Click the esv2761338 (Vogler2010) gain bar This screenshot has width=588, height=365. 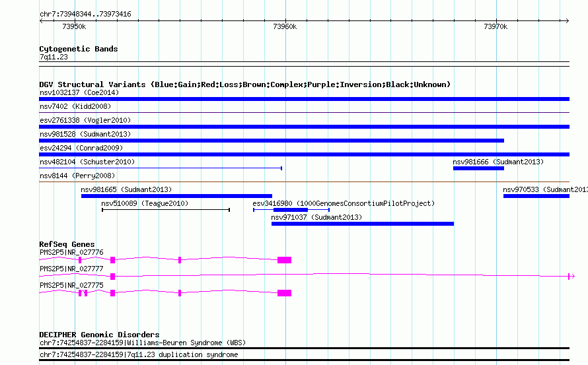pyautogui.click(x=304, y=127)
